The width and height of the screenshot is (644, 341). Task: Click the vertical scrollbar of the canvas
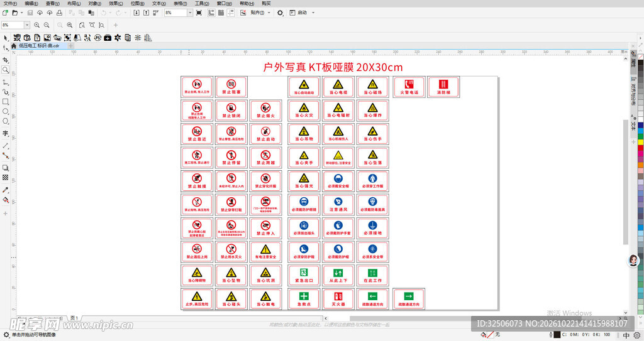pyautogui.click(x=626, y=181)
